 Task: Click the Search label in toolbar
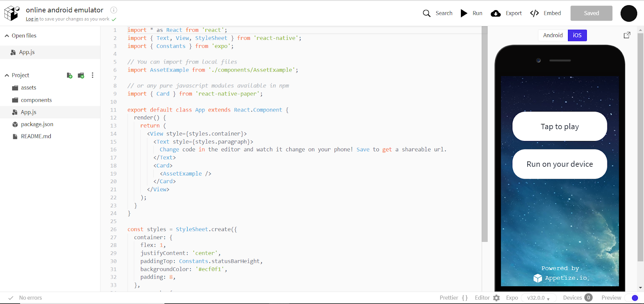444,13
